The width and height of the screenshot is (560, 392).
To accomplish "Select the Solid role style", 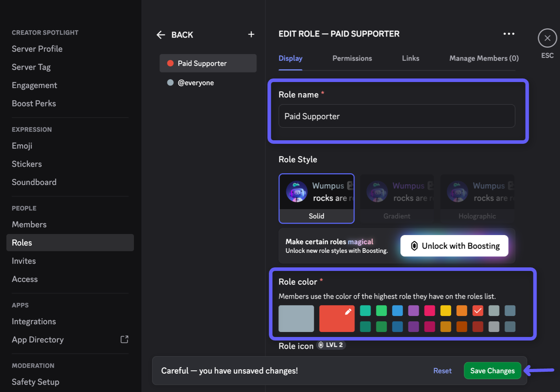I will [x=316, y=198].
